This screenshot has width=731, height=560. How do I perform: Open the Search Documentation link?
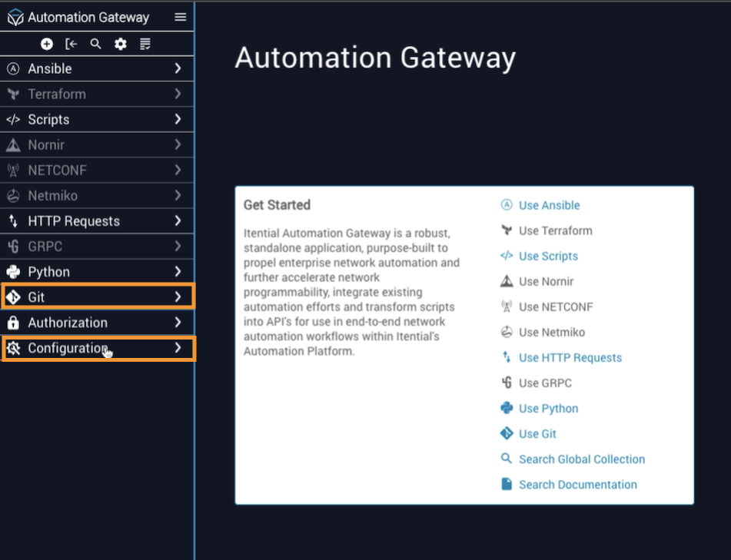click(x=577, y=485)
